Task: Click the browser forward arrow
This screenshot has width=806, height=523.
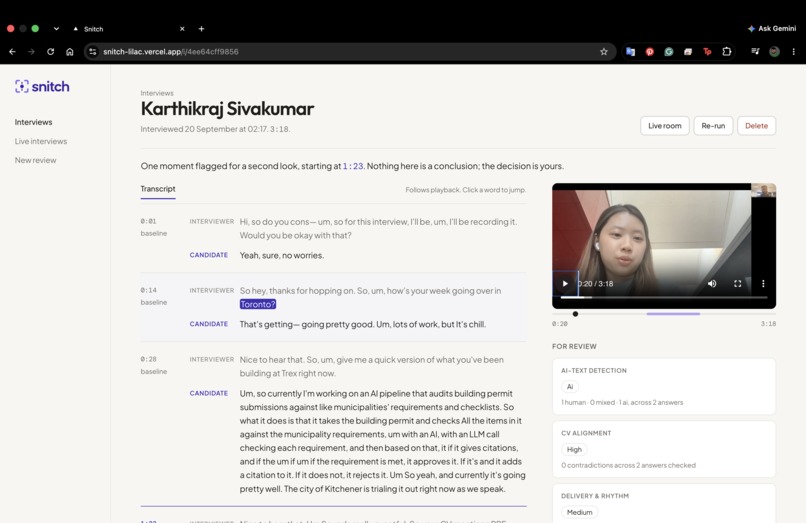Action: point(31,51)
